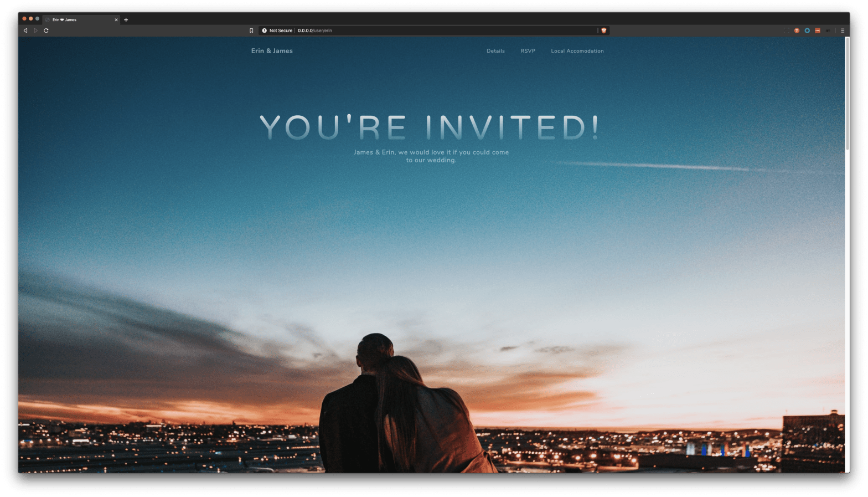Open the Brave Shields lion icon
This screenshot has width=868, height=497.
[603, 30]
